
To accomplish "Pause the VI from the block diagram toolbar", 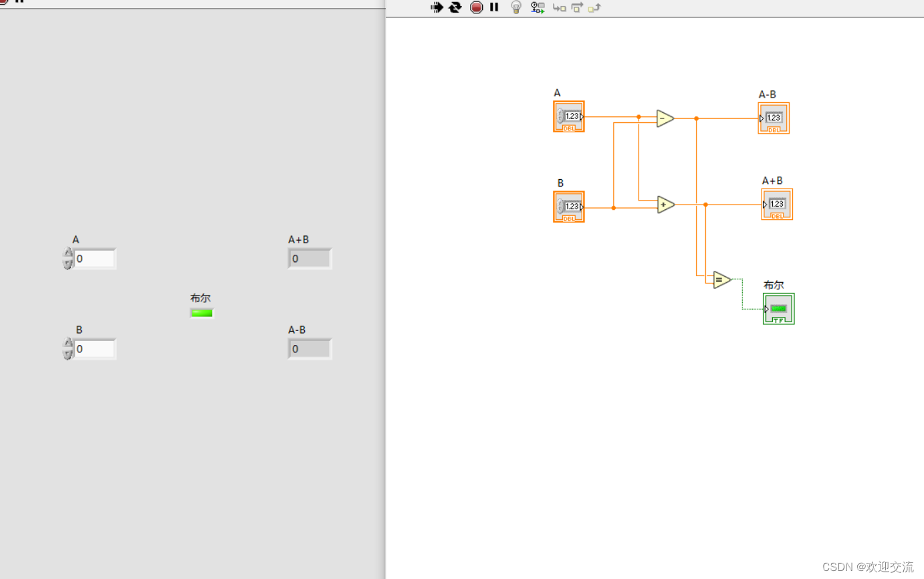I will coord(494,7).
